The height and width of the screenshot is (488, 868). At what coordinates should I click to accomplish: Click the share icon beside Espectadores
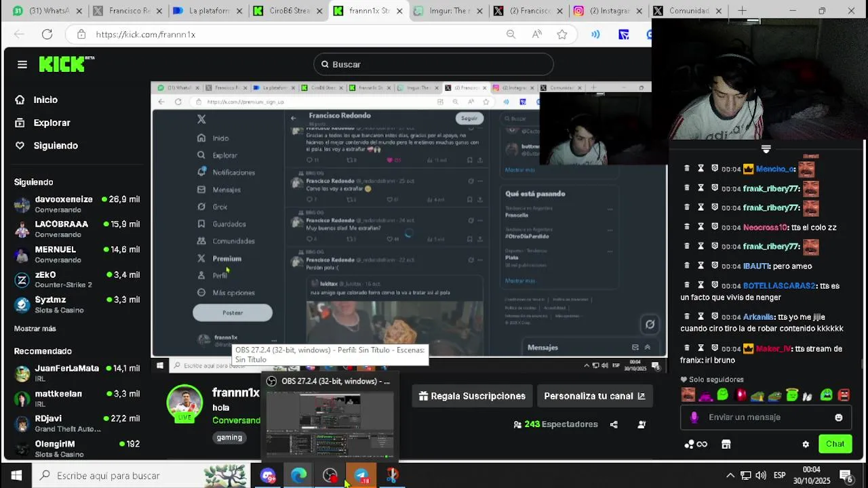tap(614, 424)
